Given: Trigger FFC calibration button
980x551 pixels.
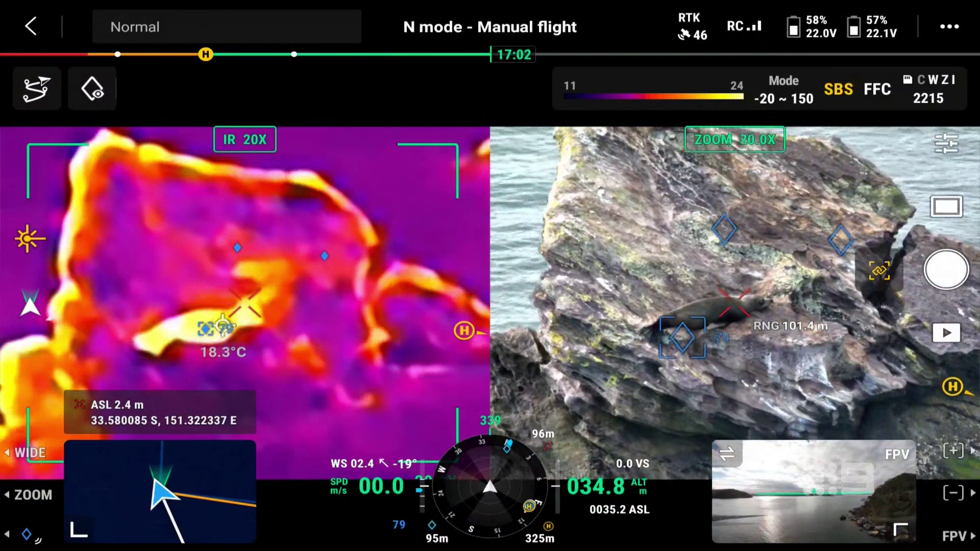Looking at the screenshot, I should [877, 89].
